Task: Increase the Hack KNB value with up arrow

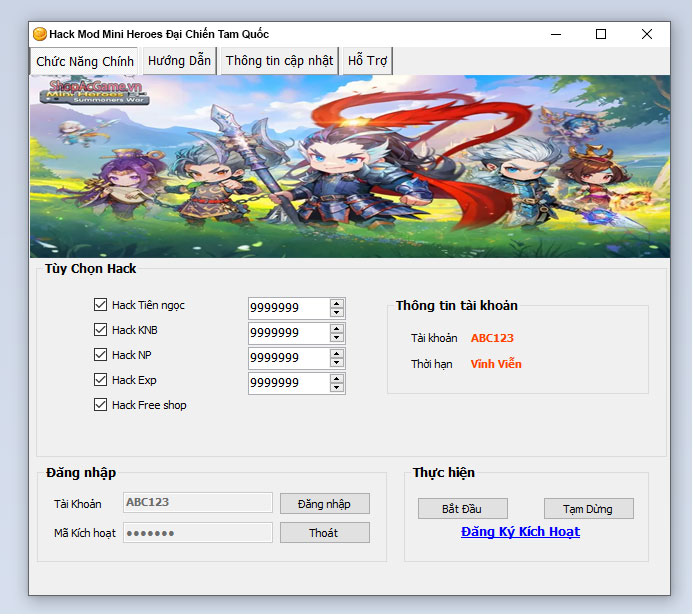Action: click(337, 329)
